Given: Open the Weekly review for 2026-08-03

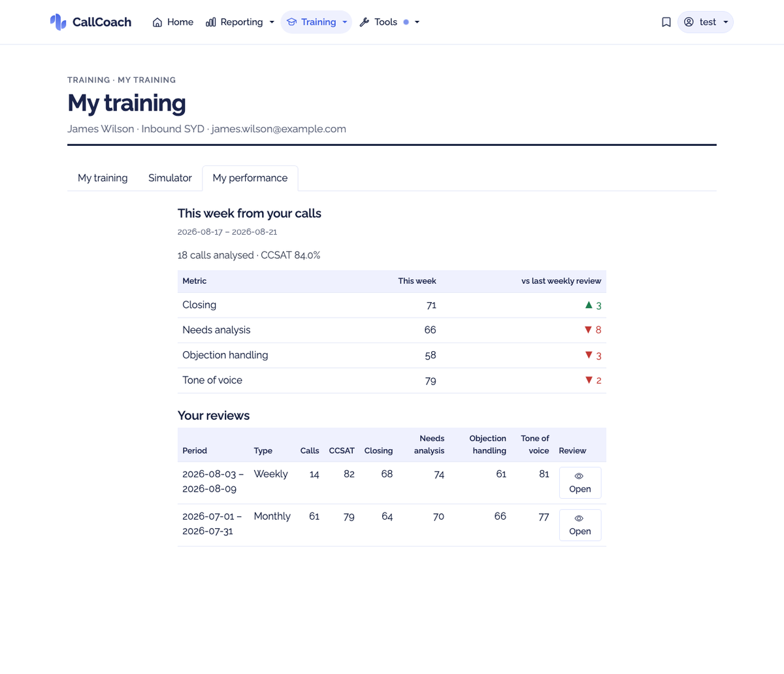Looking at the screenshot, I should [x=580, y=483].
